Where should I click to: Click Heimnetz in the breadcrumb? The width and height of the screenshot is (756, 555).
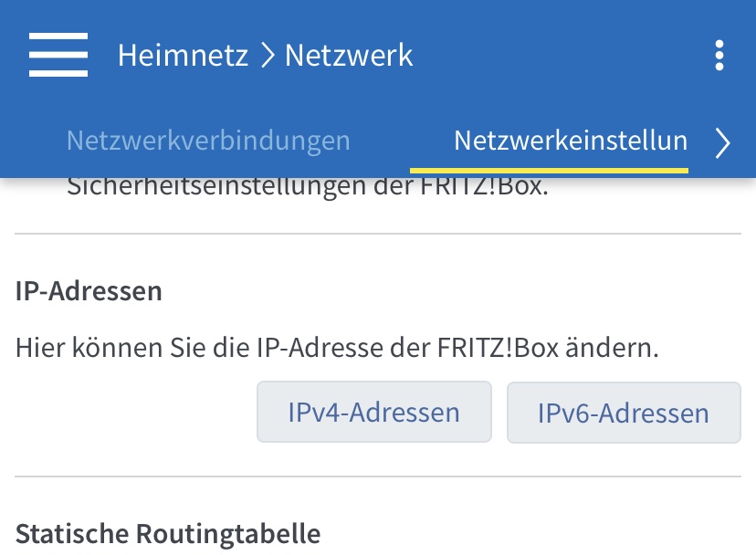[x=183, y=56]
